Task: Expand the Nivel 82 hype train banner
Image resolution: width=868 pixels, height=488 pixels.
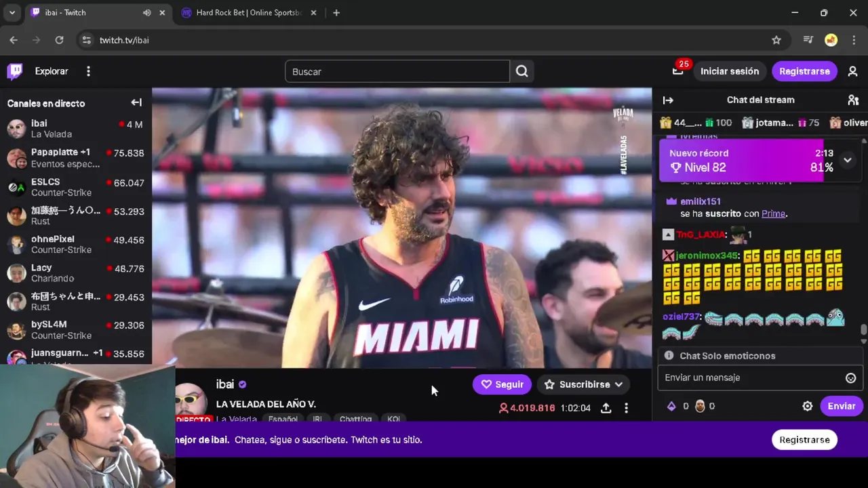Action: [847, 160]
